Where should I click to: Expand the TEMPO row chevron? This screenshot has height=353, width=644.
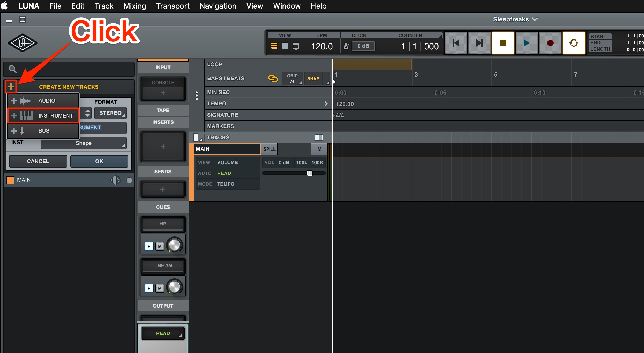(x=326, y=104)
